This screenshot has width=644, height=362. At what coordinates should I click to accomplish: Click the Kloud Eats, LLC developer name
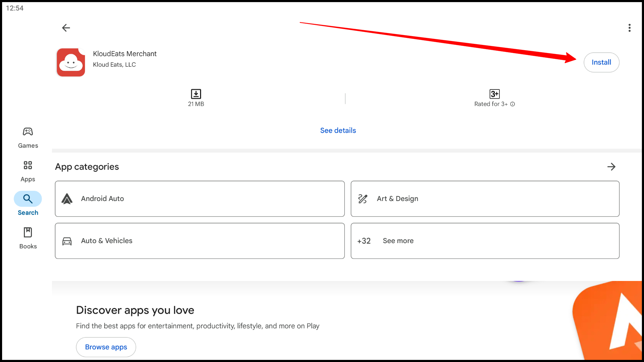(114, 65)
